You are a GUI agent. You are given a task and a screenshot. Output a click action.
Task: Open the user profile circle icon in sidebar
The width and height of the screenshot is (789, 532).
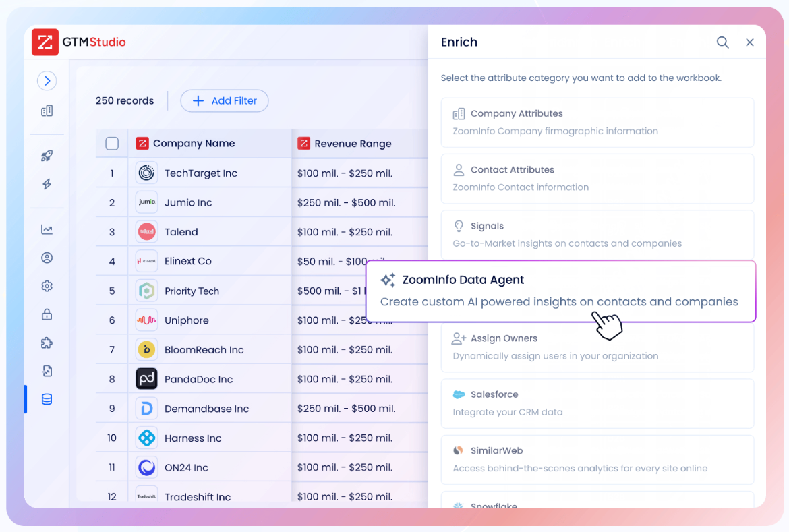(x=47, y=258)
